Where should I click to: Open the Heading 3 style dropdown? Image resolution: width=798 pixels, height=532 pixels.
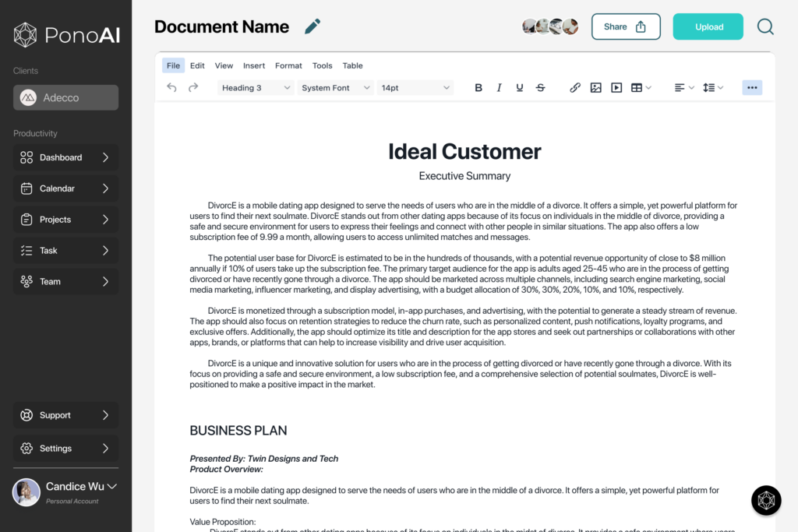click(x=255, y=88)
